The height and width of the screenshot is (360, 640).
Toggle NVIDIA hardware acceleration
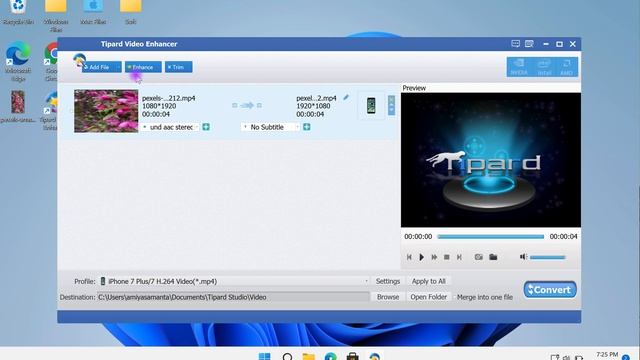519,67
